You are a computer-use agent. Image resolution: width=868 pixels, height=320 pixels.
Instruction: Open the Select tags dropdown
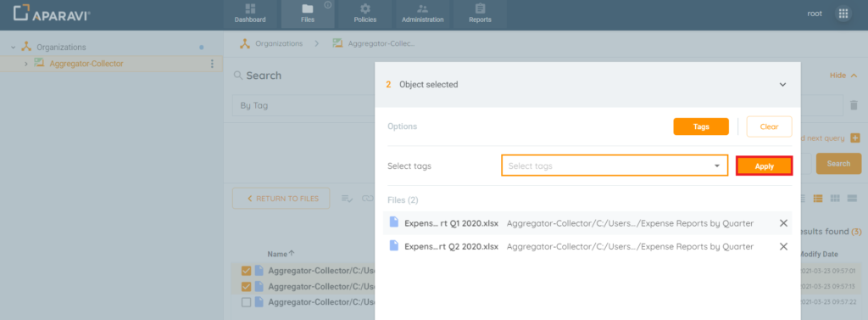click(615, 166)
